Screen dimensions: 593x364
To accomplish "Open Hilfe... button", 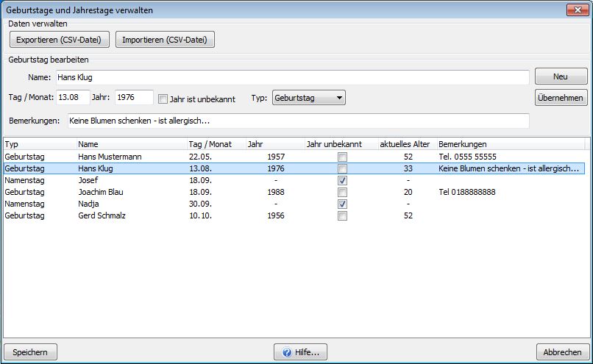I will (300, 352).
